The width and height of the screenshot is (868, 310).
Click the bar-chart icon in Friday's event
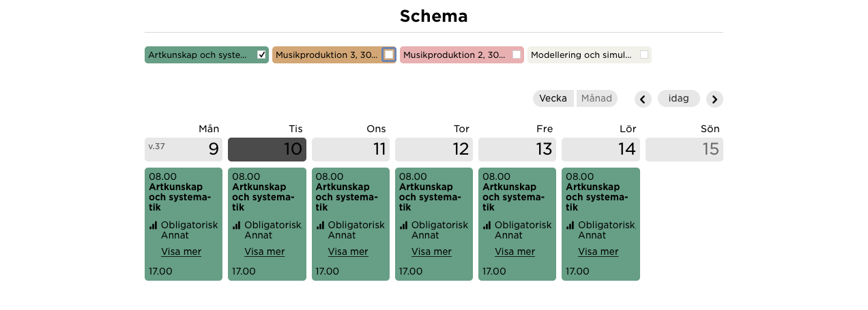tap(487, 225)
